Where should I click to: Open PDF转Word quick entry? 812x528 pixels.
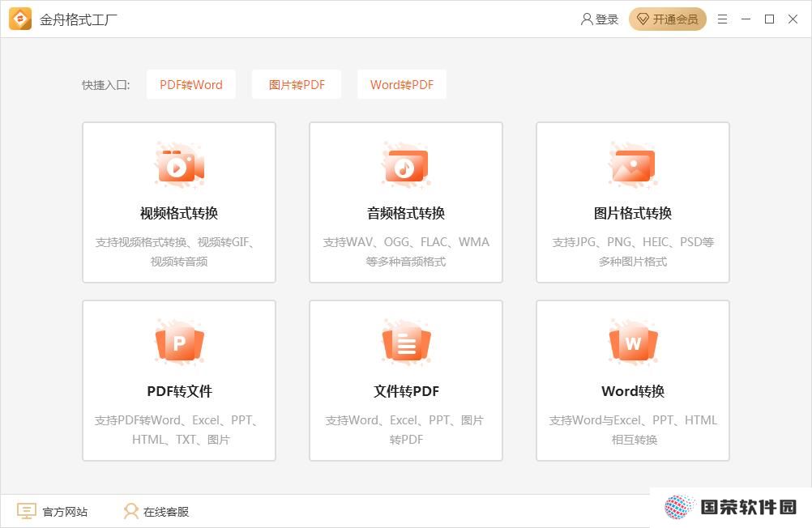click(191, 84)
